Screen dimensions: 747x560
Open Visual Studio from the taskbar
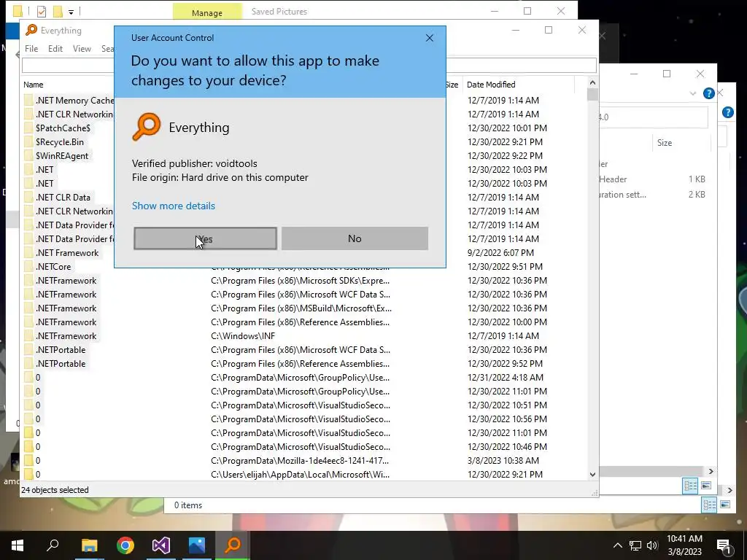(x=161, y=545)
